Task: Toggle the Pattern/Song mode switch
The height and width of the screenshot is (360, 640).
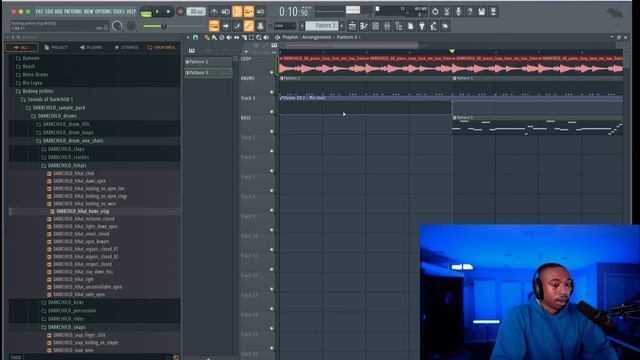Action: coord(146,13)
